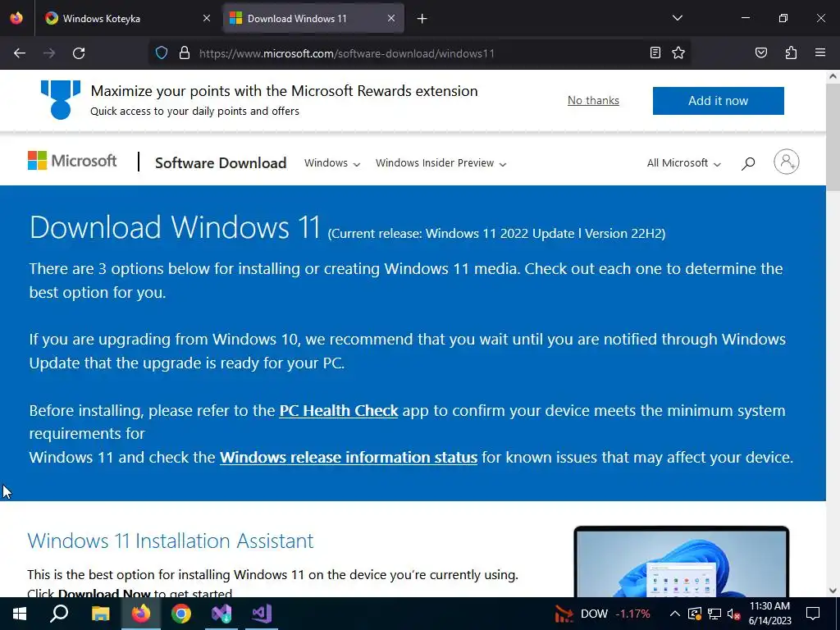Expand Windows Insider Preview dropdown
Screen dimensions: 840x630
tap(441, 163)
